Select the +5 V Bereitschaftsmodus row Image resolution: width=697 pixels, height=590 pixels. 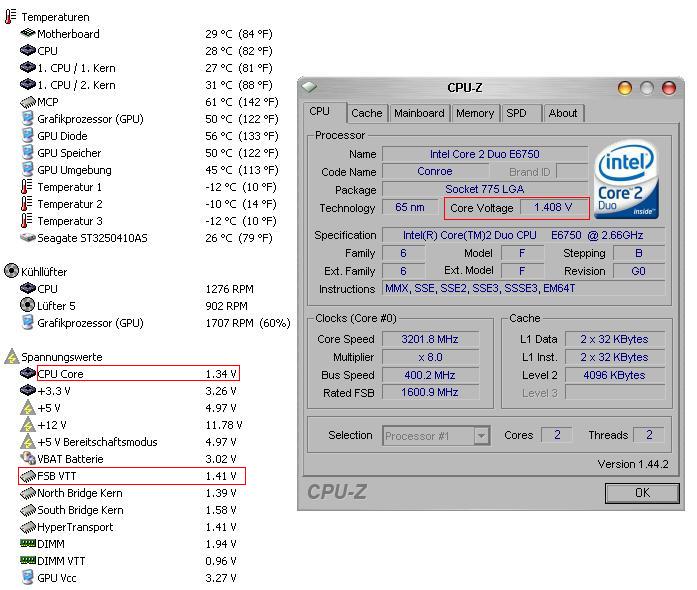tap(128, 442)
